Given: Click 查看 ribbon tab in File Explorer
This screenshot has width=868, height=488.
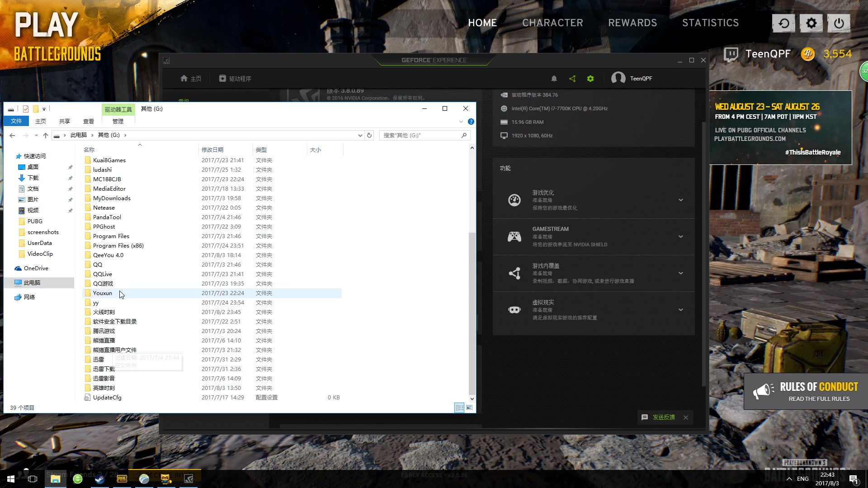Looking at the screenshot, I should (88, 122).
